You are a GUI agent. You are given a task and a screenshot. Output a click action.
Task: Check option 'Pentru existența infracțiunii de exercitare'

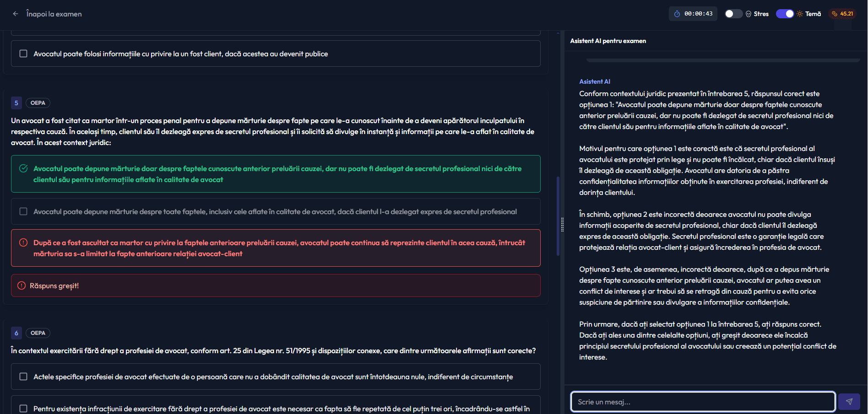pyautogui.click(x=23, y=409)
